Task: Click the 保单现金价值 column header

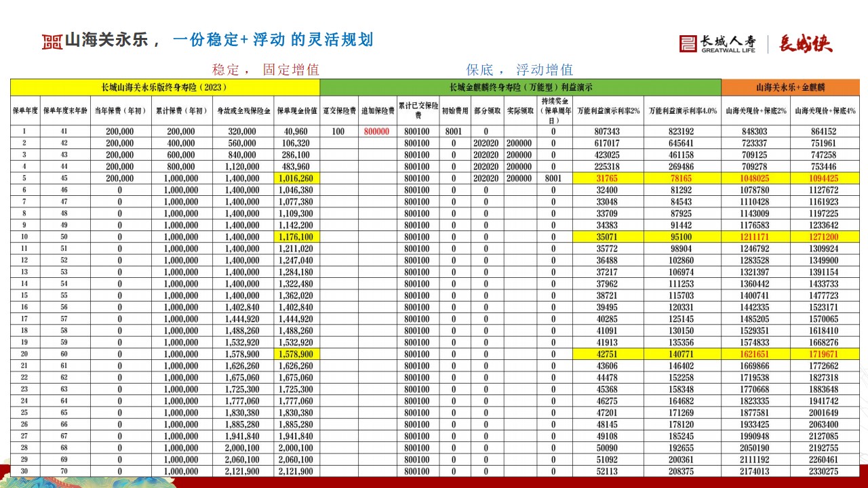Action: tap(297, 110)
